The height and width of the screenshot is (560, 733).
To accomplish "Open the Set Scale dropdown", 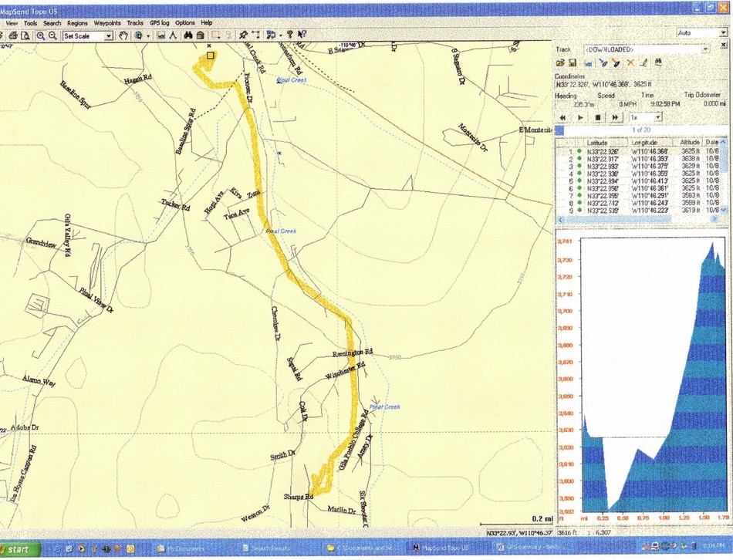I will [109, 36].
